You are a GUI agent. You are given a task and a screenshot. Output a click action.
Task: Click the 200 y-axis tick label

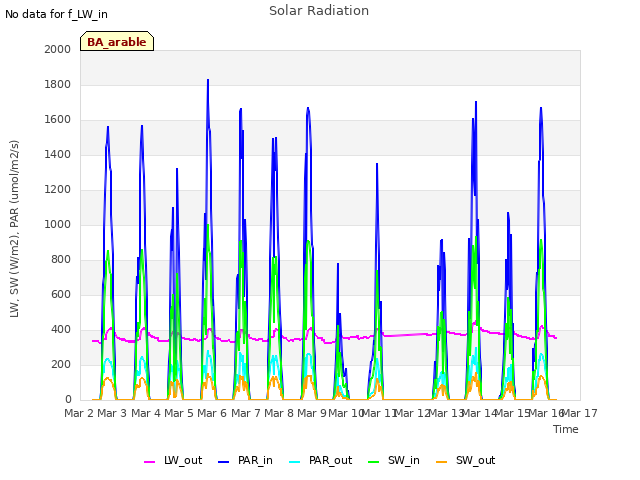click(x=61, y=364)
